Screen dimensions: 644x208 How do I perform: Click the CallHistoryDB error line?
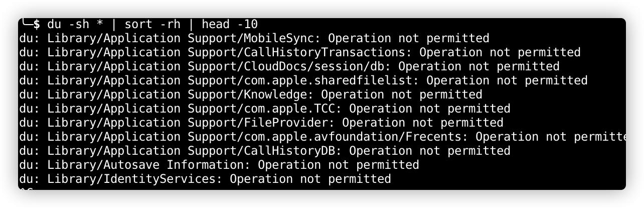264,151
